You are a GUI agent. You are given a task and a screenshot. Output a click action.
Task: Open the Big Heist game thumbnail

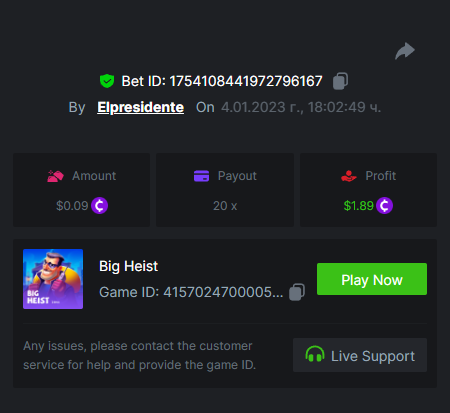click(x=53, y=279)
